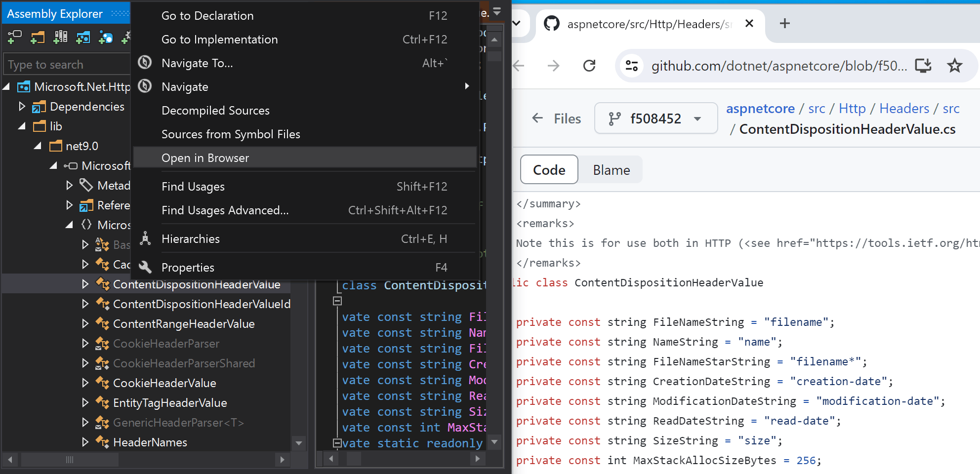Image resolution: width=980 pixels, height=474 pixels.
Task: Select Find Usages in the context menu
Action: coord(193,187)
